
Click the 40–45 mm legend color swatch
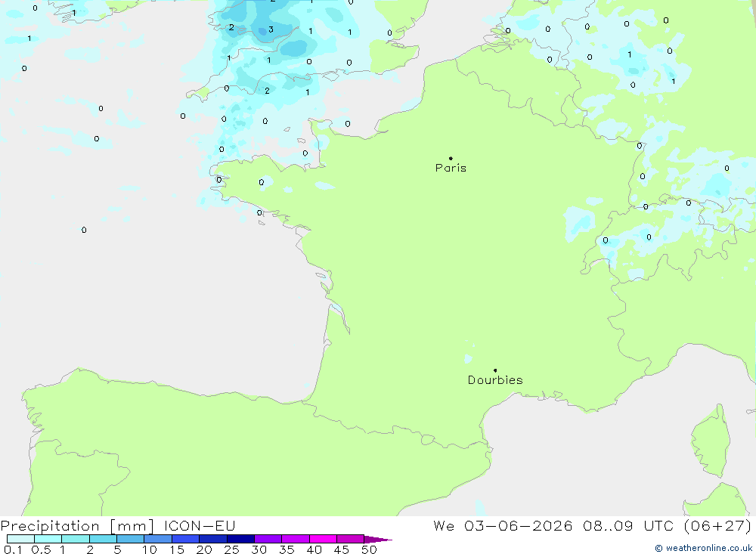click(323, 539)
